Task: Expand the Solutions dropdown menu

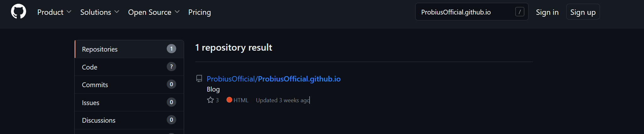Action: [99, 12]
